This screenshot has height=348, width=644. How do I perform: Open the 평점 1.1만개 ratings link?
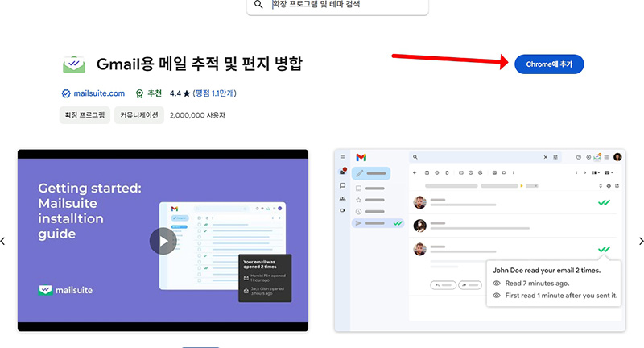(214, 93)
